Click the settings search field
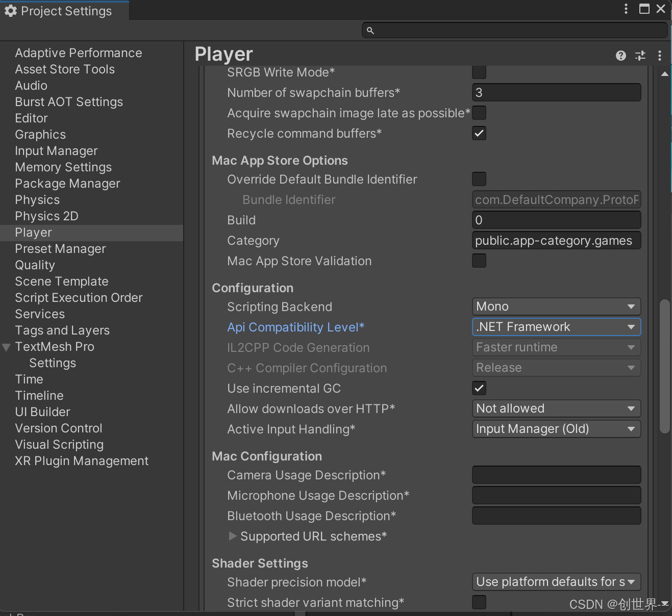672x616 pixels. pyautogui.click(x=515, y=31)
